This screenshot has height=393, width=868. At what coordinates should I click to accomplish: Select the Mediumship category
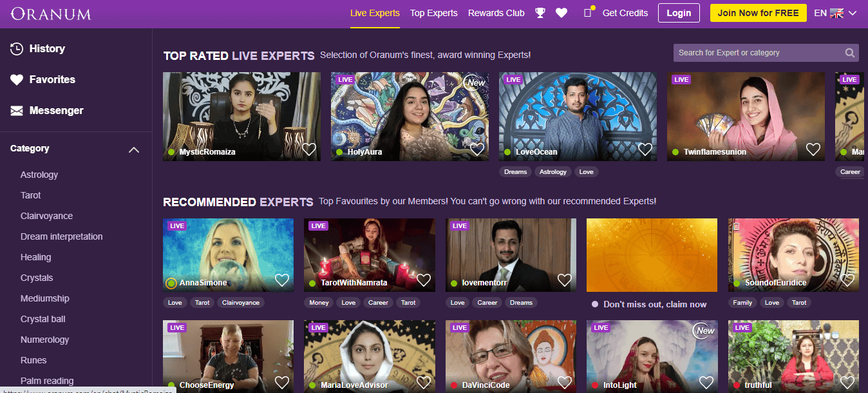coord(45,298)
